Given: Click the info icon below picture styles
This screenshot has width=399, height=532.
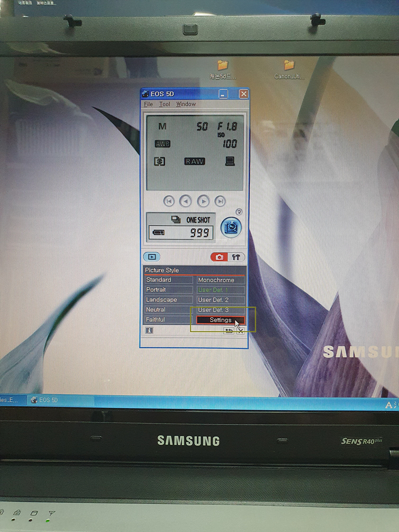Looking at the screenshot, I should coord(149,330).
